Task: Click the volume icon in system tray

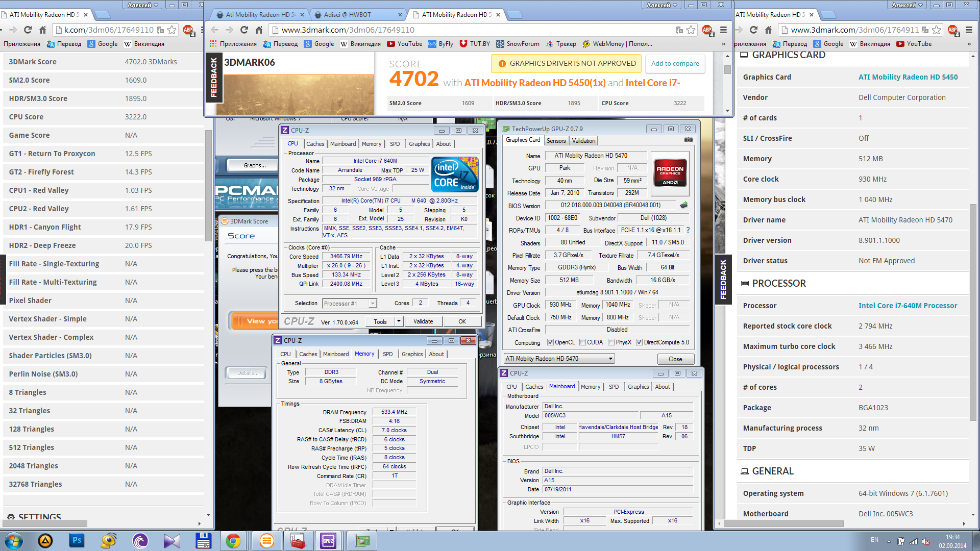Action: pos(926,541)
